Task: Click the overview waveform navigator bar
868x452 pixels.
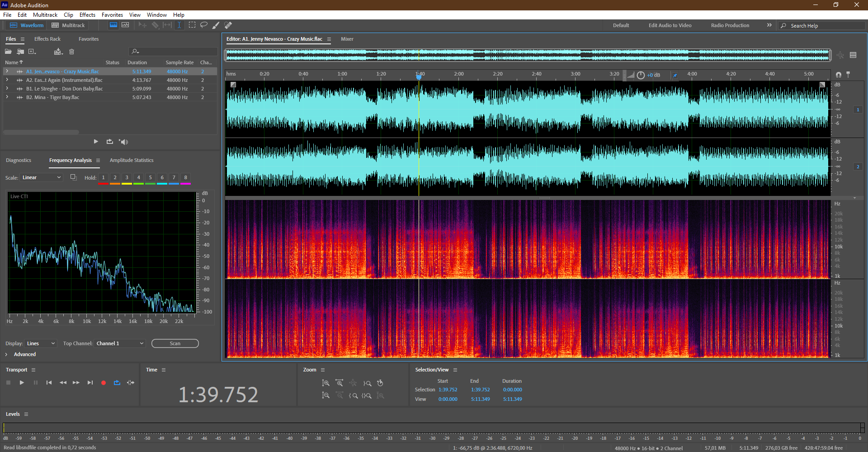Action: pos(528,55)
